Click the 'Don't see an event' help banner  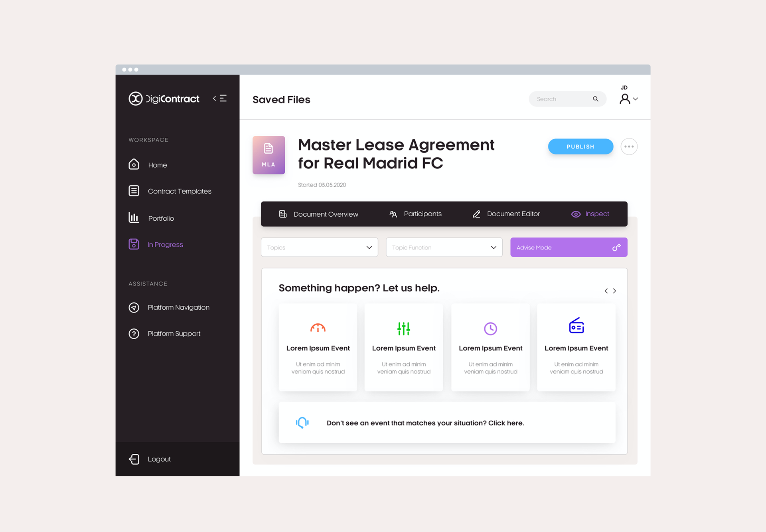(x=447, y=423)
